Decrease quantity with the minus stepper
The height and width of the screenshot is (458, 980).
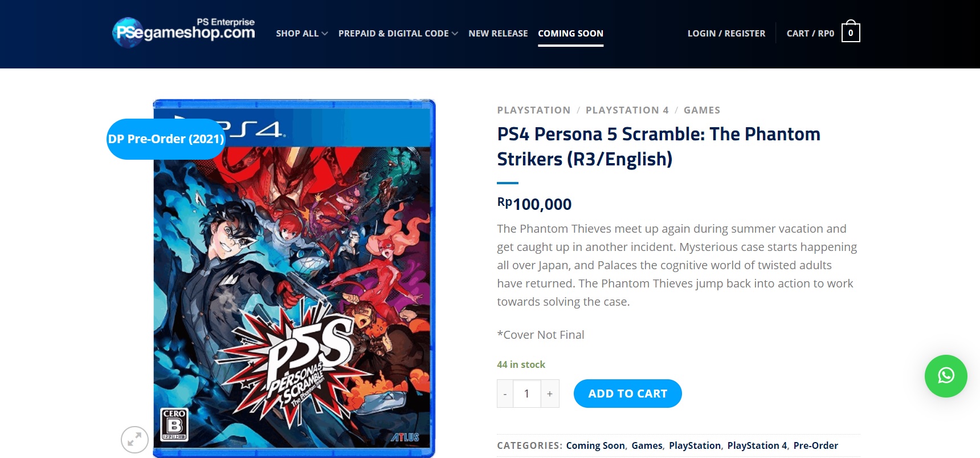pyautogui.click(x=505, y=393)
